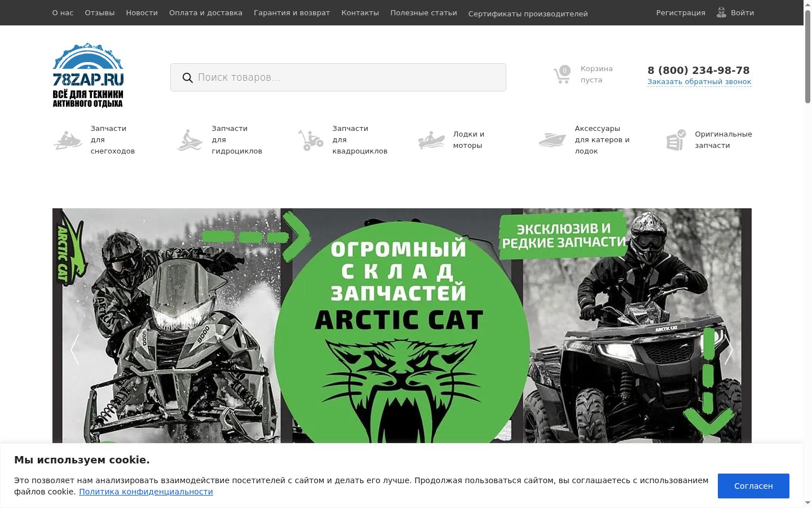Open the О нас menu item
Viewport: 812px width, 508px height.
click(63, 12)
